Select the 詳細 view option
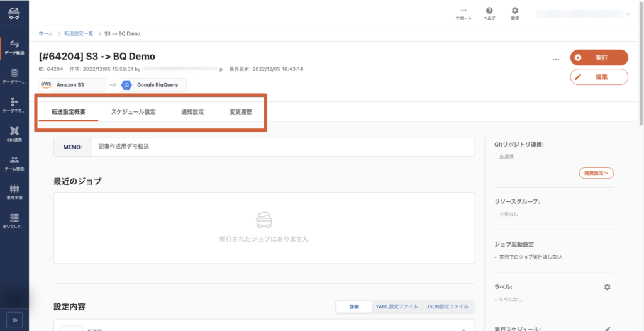Viewport: 644px width, 331px height. point(353,306)
